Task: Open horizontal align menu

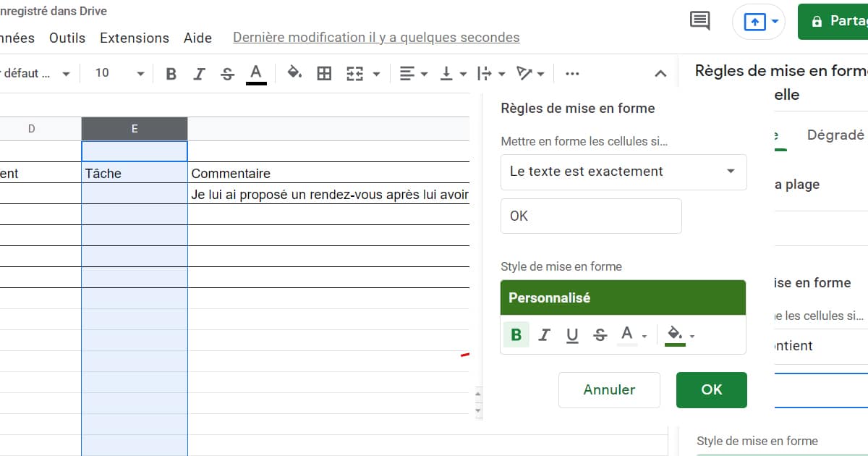Action: tap(413, 74)
